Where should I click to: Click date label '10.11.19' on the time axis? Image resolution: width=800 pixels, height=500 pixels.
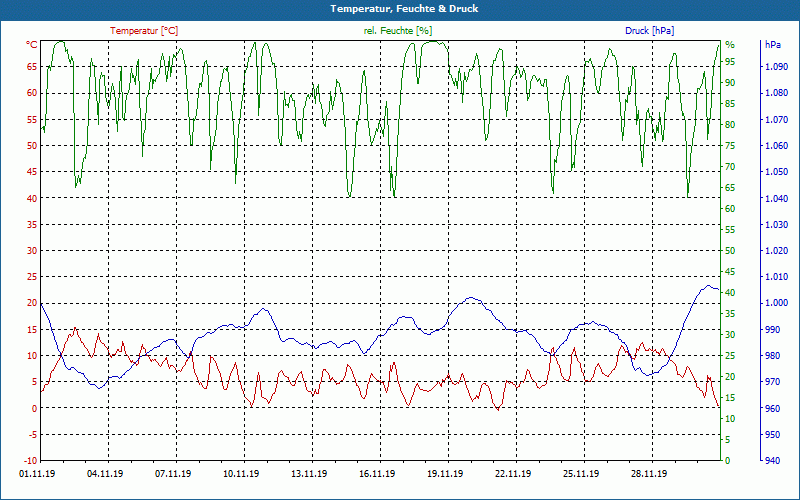241,474
